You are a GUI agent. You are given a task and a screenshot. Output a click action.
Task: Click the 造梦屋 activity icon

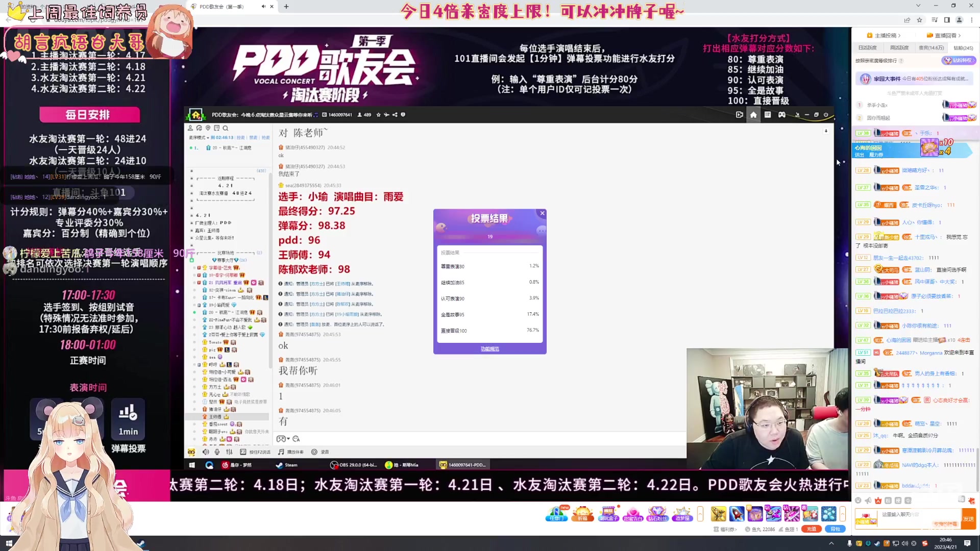coord(682,514)
